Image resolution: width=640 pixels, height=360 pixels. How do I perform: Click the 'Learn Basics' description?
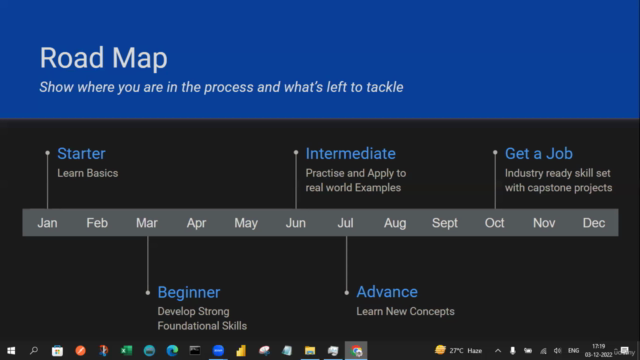point(88,173)
